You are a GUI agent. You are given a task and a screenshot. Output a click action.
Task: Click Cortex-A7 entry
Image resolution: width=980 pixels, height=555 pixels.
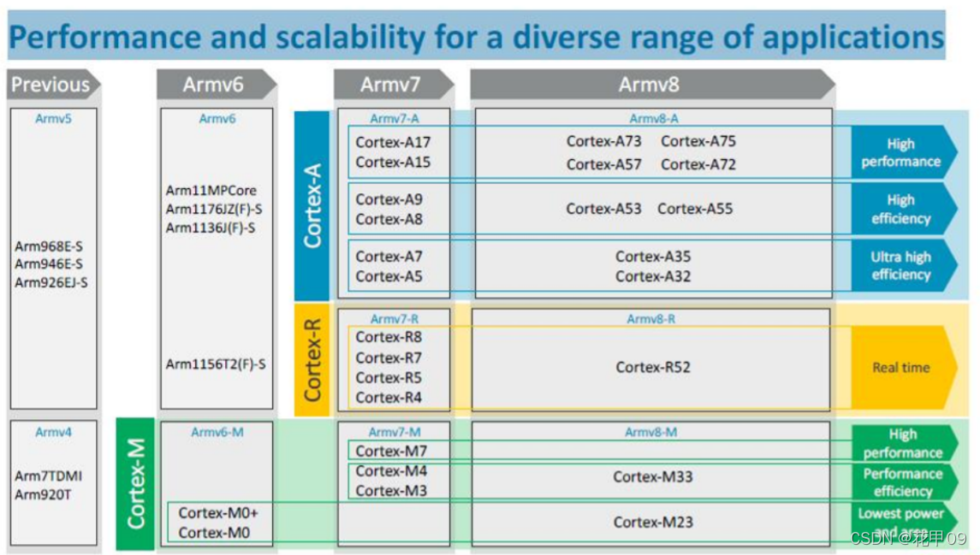click(389, 257)
